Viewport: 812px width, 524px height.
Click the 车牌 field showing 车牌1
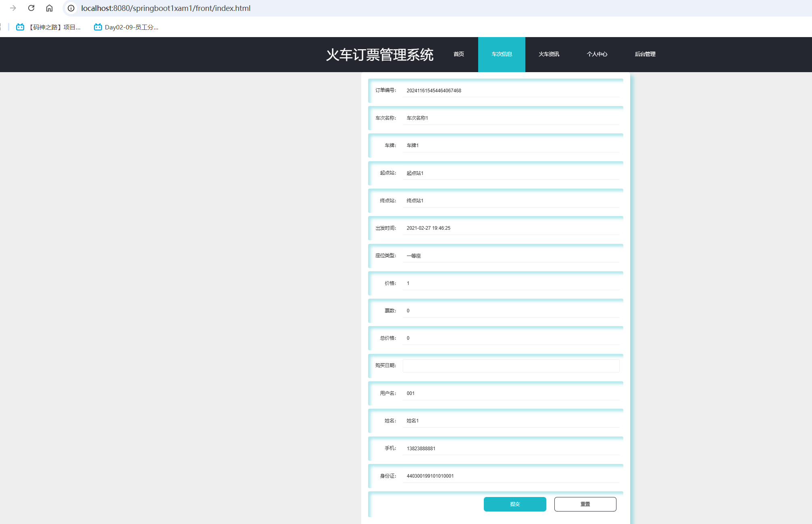pos(511,146)
